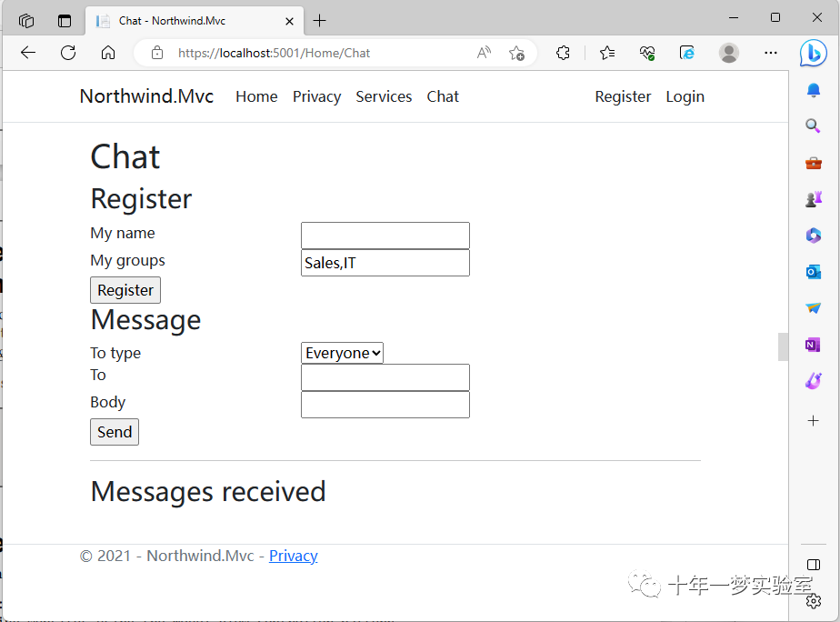
Task: Open the Extensions menu
Action: tap(563, 53)
